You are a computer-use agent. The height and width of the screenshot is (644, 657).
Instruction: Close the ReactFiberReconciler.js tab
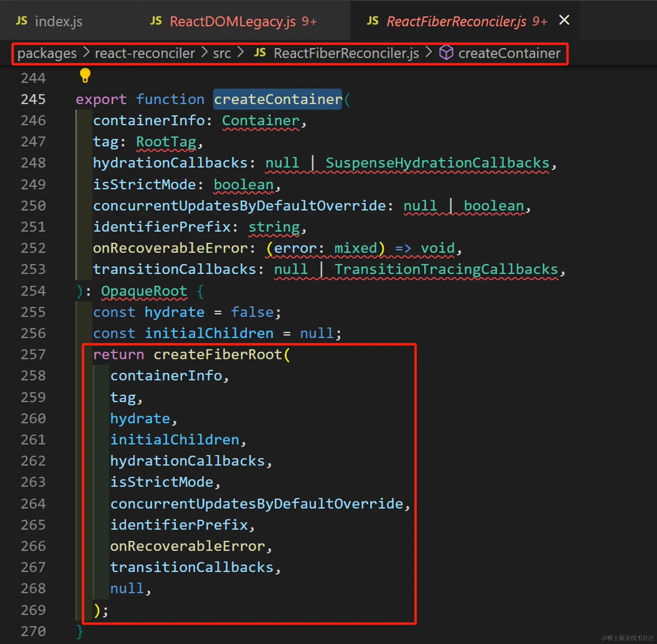(x=564, y=20)
